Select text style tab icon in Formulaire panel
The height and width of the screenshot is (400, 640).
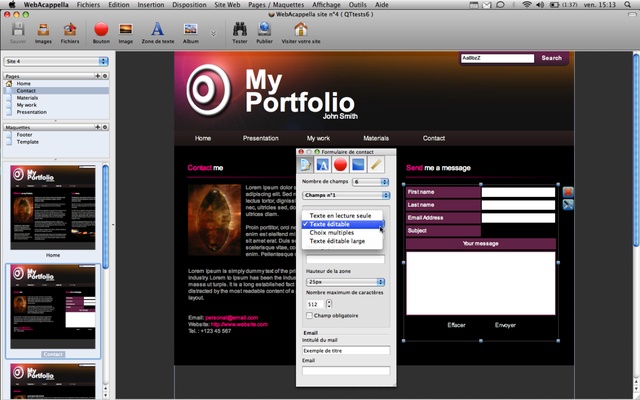pos(322,164)
